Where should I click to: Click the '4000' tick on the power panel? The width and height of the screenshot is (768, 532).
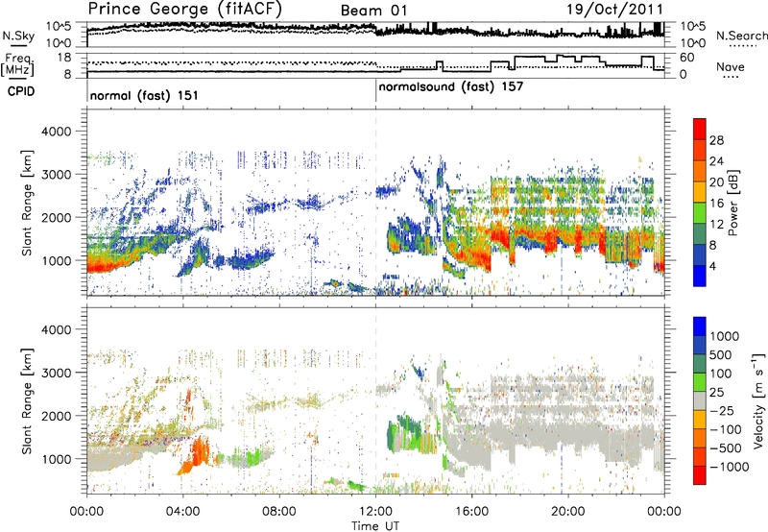pos(59,132)
